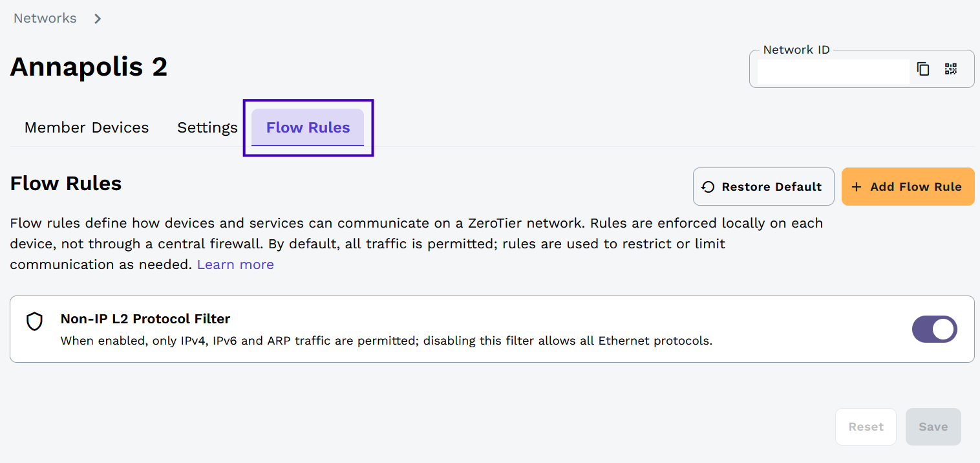
Task: Save the flow rule changes
Action: pos(933,426)
